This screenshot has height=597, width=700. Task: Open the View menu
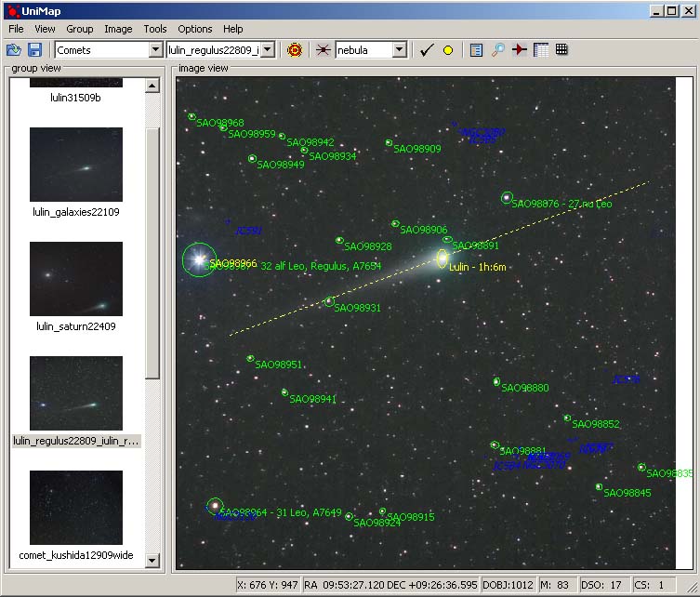pos(46,29)
